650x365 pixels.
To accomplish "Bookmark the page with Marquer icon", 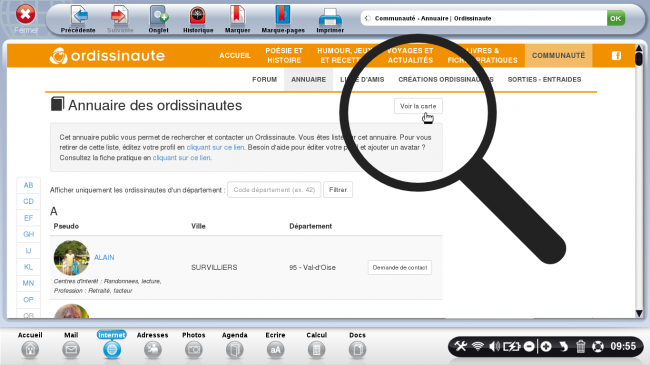I will click(237, 16).
